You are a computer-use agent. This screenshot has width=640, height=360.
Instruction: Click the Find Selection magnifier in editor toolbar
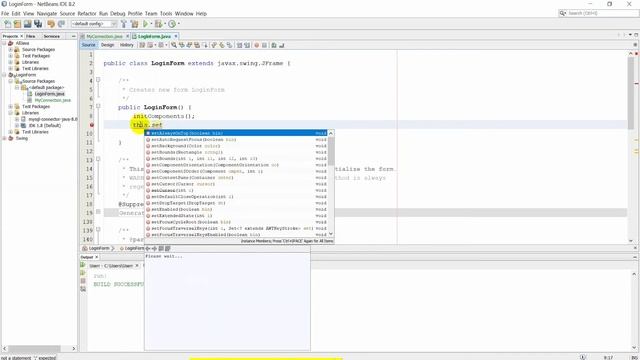click(x=174, y=45)
